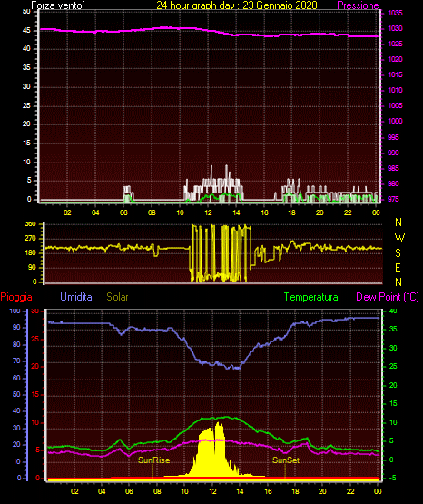Click the Solar legend label
Viewport: 423px width, 504px height.
(118, 297)
